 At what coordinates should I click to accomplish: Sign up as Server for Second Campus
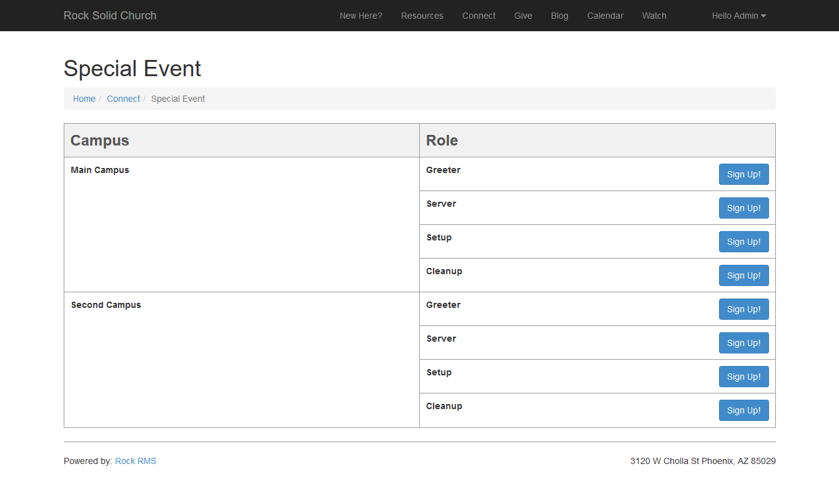pos(743,343)
